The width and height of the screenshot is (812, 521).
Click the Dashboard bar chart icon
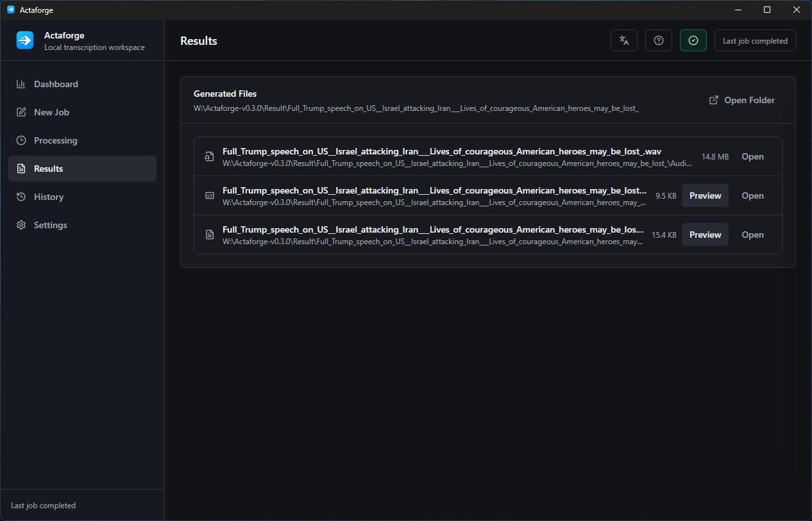[x=21, y=84]
